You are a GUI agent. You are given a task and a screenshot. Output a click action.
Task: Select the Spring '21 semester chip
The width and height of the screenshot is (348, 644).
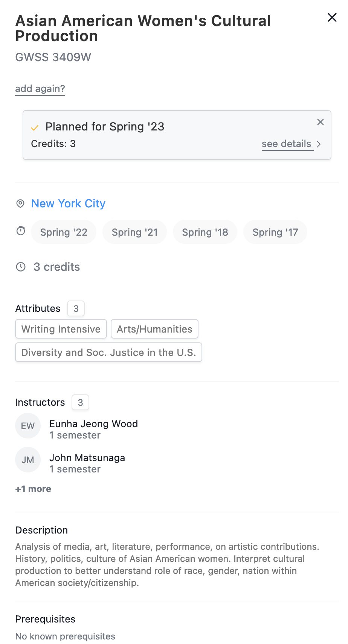(x=134, y=232)
